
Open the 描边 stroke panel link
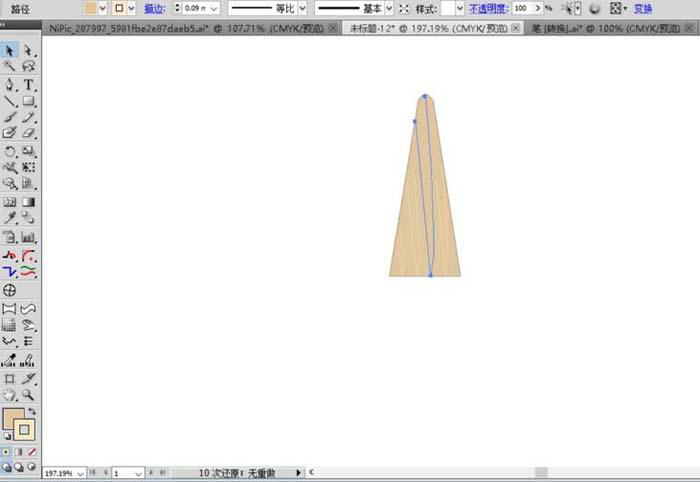click(154, 8)
